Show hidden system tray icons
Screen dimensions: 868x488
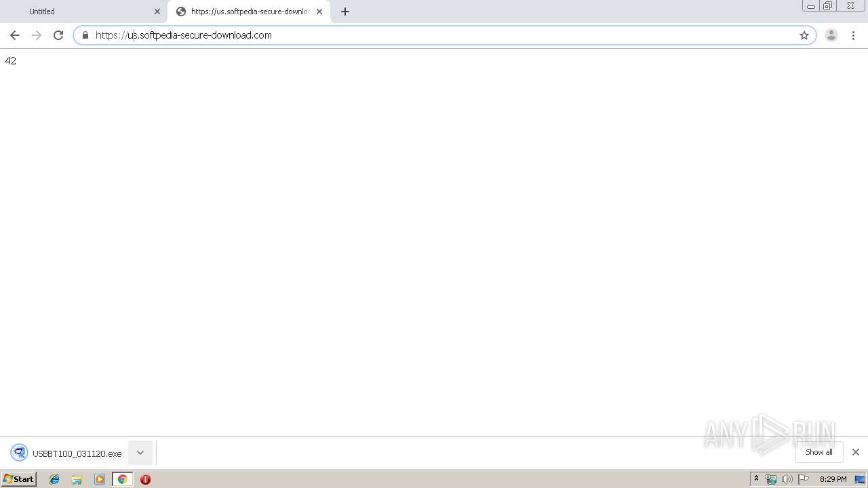pyautogui.click(x=757, y=479)
